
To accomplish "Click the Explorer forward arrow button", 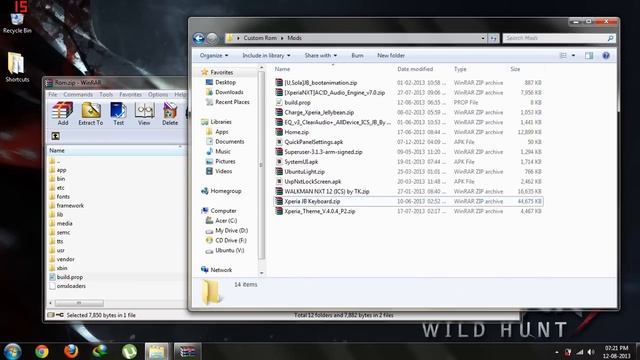I will [212, 38].
